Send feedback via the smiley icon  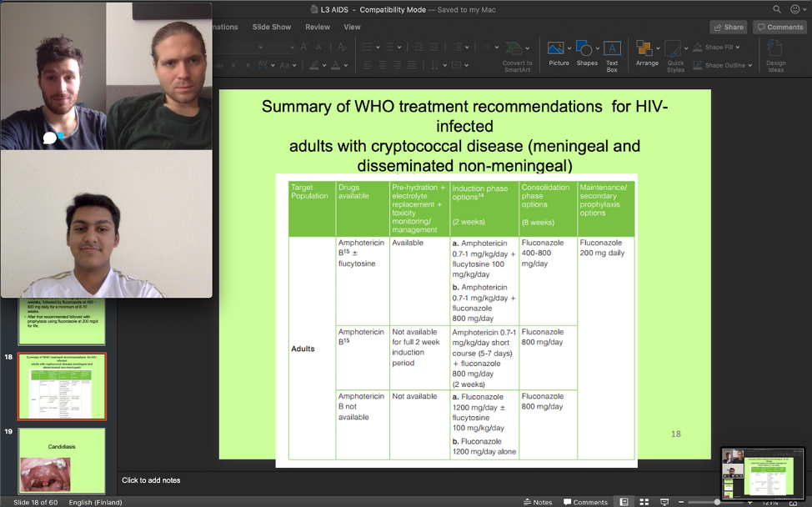tap(795, 9)
